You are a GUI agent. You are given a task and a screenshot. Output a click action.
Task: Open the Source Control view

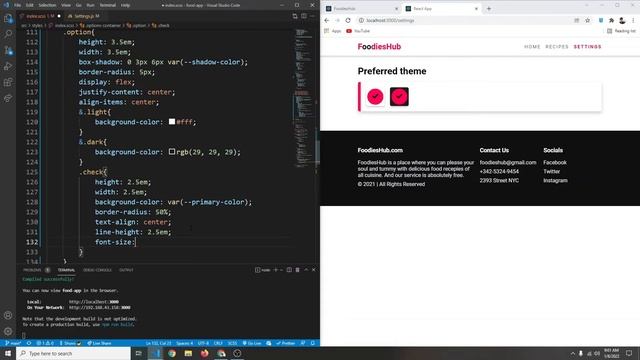8,50
